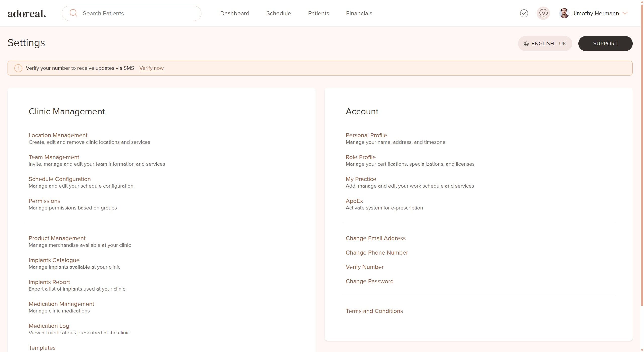Screen dimensions: 644x352
Task: Open the settings gear icon
Action: (x=543, y=13)
